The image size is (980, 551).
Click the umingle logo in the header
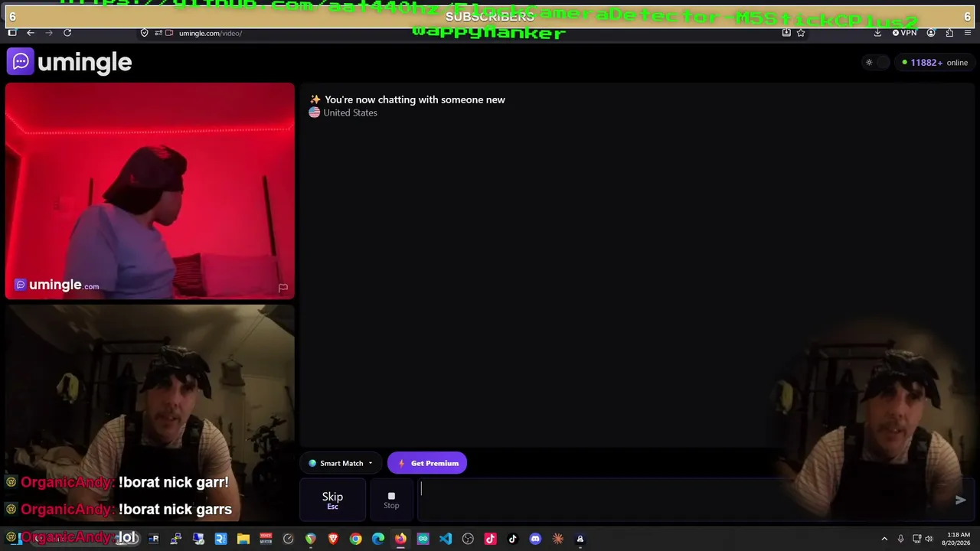69,62
